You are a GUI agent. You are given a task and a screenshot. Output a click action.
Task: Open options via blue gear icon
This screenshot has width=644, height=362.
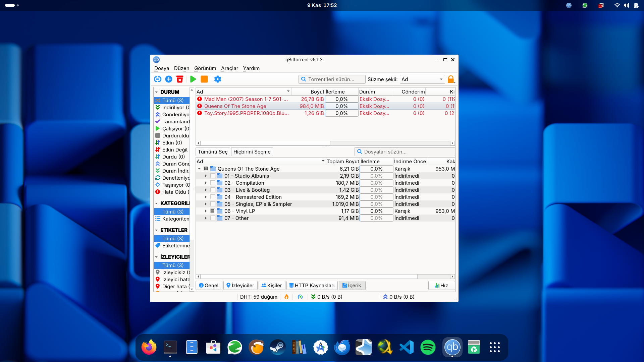[218, 79]
